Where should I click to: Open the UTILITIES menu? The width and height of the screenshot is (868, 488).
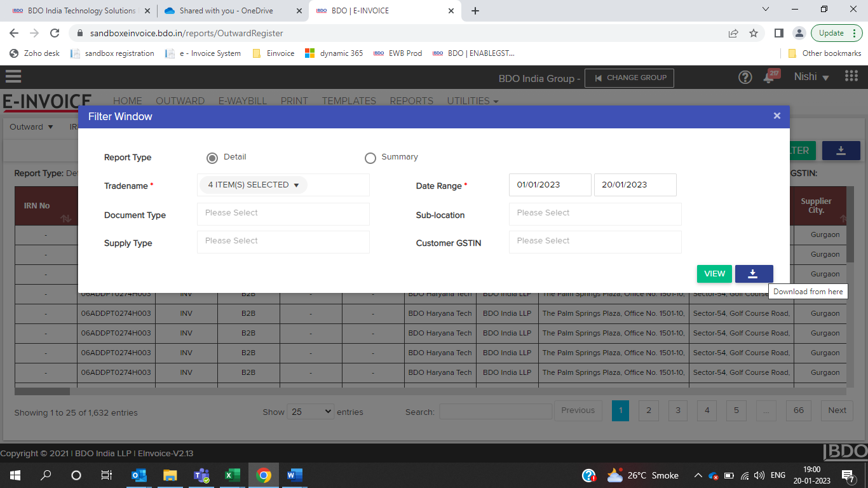click(x=472, y=101)
